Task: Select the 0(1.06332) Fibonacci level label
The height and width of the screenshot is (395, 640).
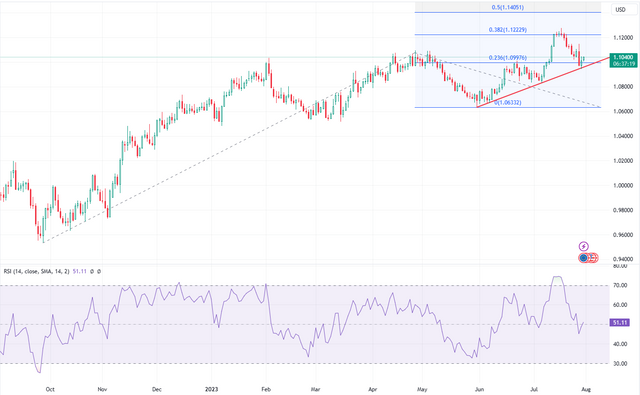Action: pyautogui.click(x=508, y=103)
